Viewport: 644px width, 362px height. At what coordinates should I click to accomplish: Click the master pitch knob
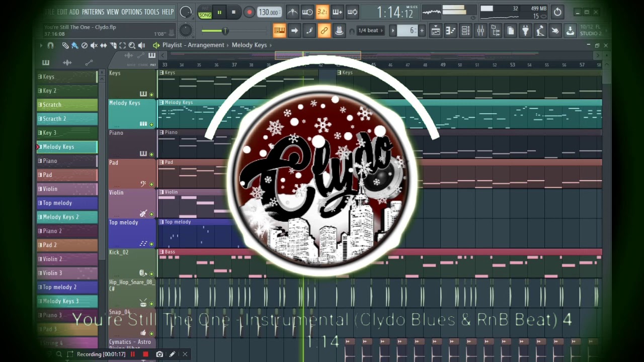tap(186, 31)
